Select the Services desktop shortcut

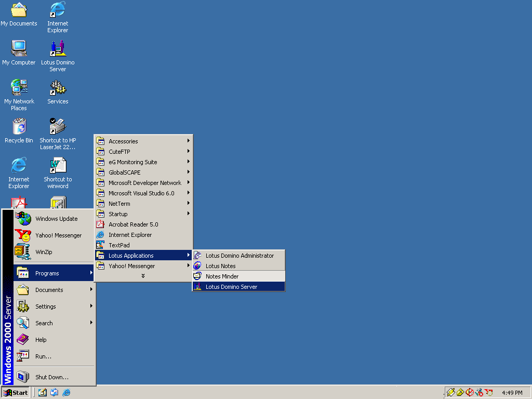click(x=58, y=92)
